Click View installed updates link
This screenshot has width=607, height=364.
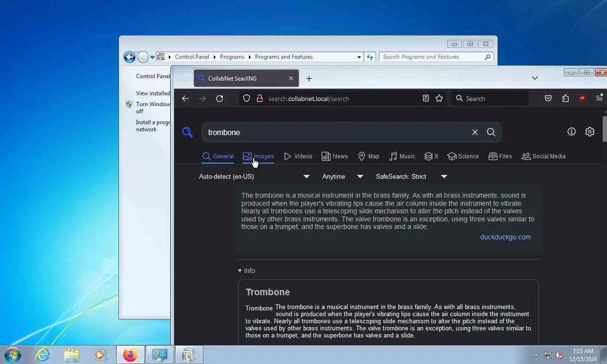(153, 93)
